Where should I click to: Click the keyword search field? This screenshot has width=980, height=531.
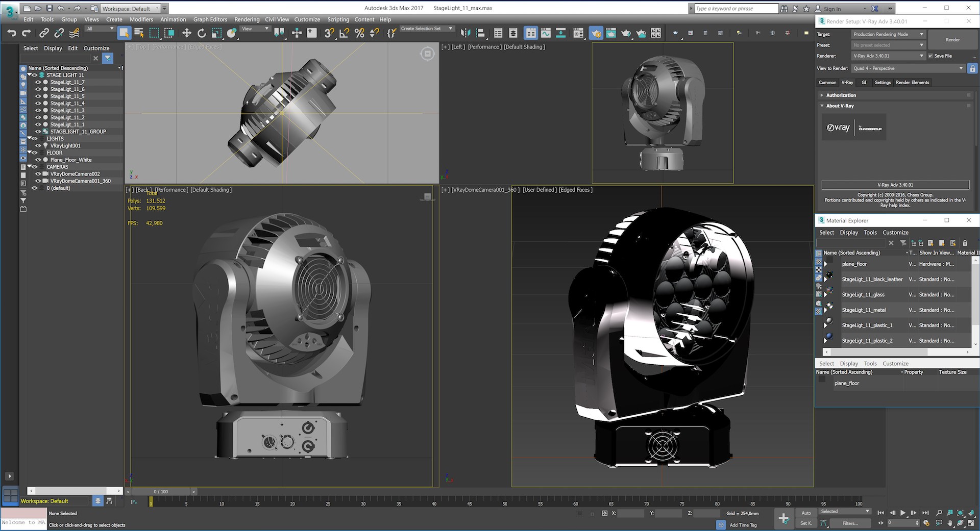click(734, 8)
